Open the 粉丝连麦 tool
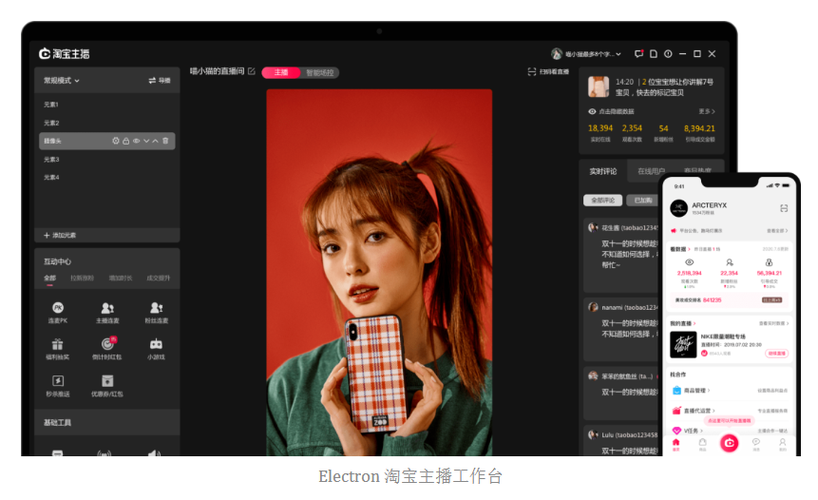This screenshot has height=500, width=818. [157, 312]
